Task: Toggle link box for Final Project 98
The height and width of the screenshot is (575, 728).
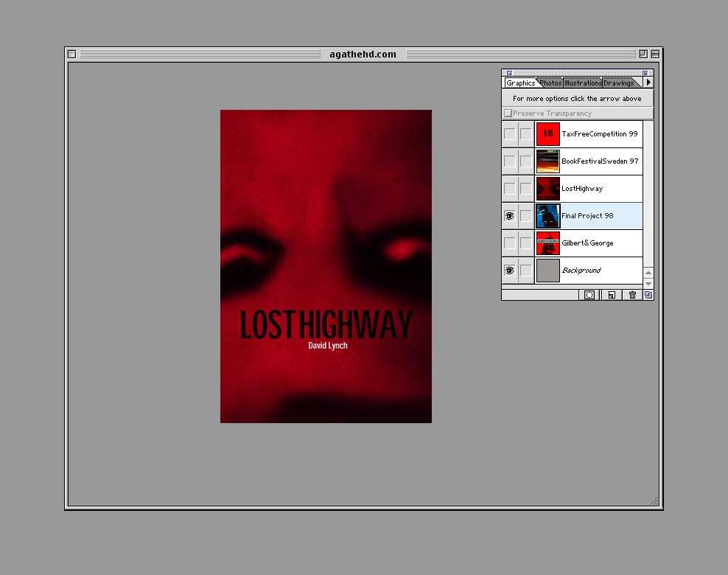Action: pos(525,216)
